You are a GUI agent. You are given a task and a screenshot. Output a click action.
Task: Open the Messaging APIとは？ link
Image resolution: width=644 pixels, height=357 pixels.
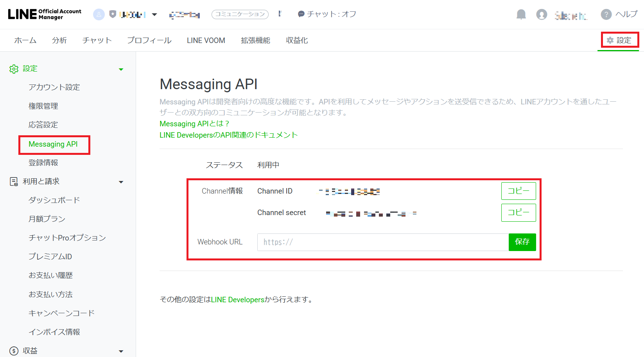pyautogui.click(x=194, y=124)
